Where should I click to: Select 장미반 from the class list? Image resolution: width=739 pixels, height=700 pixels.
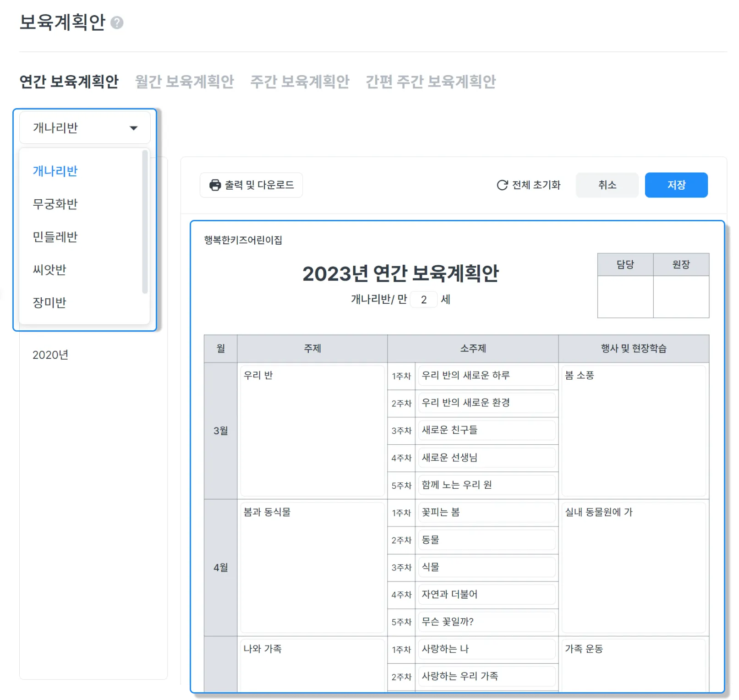click(x=49, y=303)
